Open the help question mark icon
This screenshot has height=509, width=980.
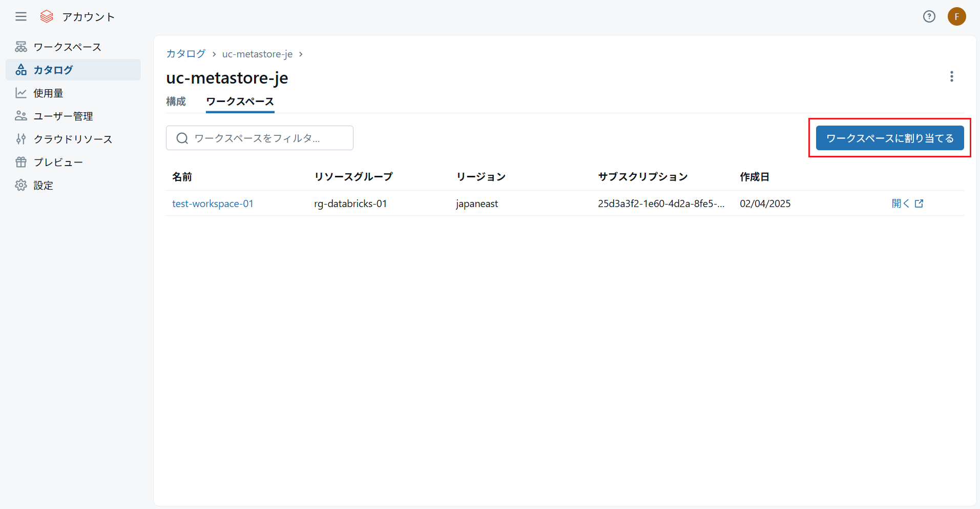(929, 17)
